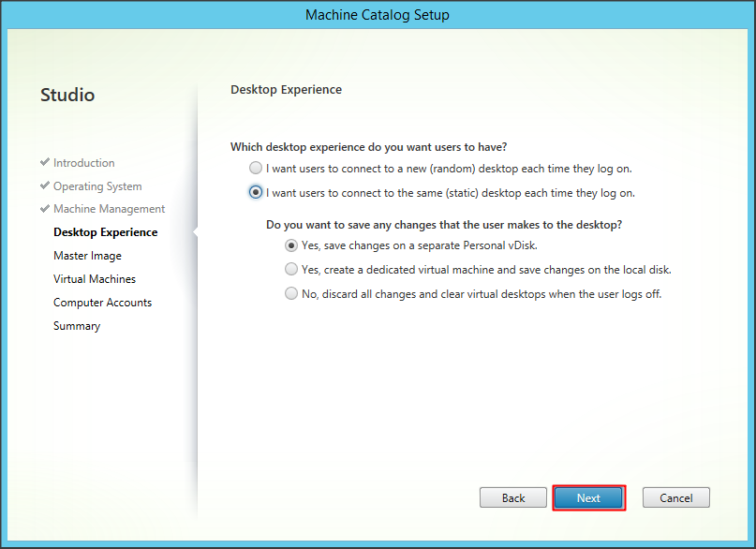Select the new (random) desktop radio button
Image resolution: width=756 pixels, height=549 pixels.
(x=256, y=169)
